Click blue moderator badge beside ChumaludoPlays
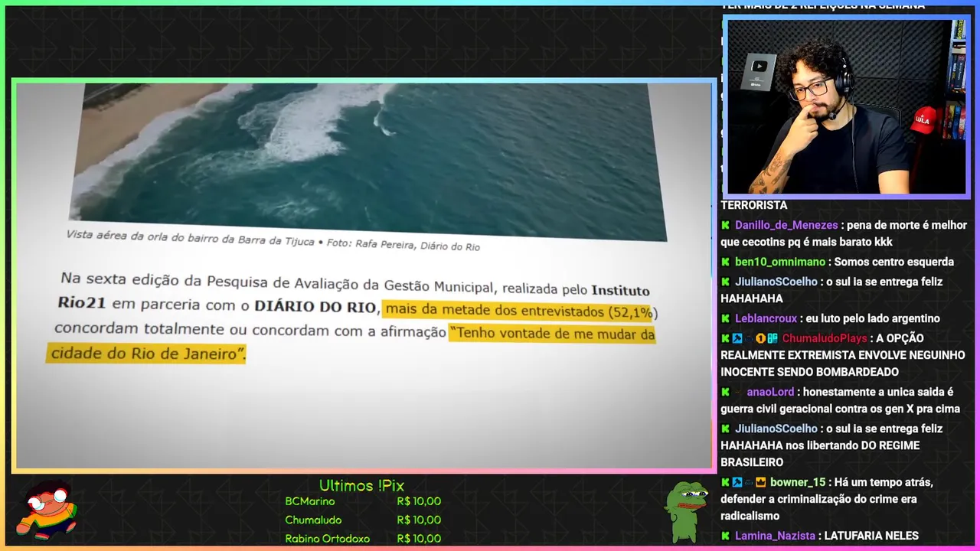Viewport: 980px width, 551px height. [x=737, y=338]
